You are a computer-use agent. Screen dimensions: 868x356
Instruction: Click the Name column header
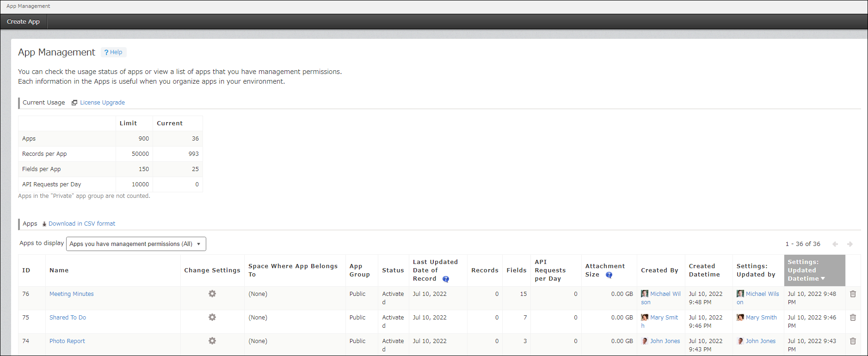[113, 270]
